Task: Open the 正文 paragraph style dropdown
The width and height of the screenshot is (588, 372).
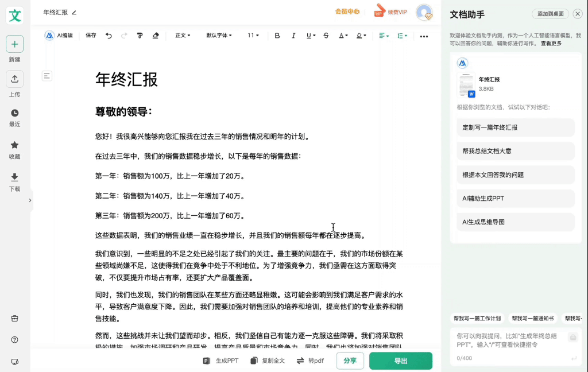Action: (183, 36)
